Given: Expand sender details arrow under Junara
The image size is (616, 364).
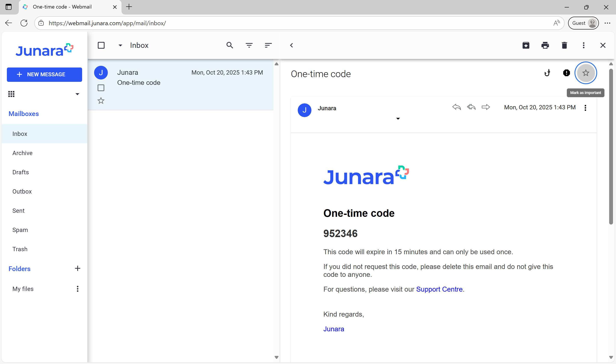Looking at the screenshot, I should [x=398, y=119].
